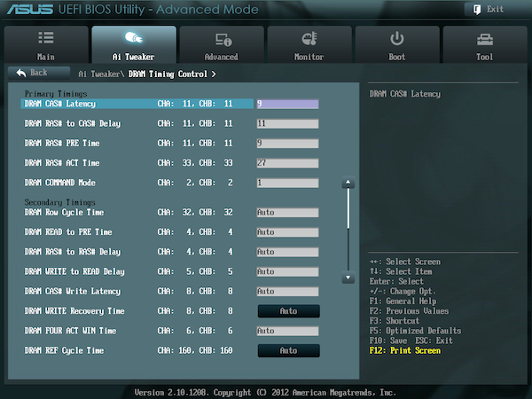
Task: Select the DRAM CAS# Latency value field
Action: click(x=287, y=104)
